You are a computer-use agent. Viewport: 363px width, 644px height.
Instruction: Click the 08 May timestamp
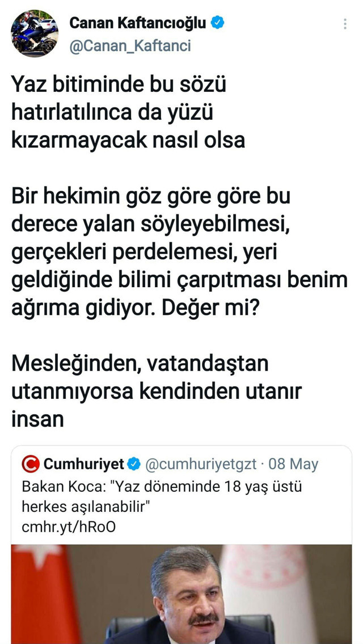tap(293, 464)
